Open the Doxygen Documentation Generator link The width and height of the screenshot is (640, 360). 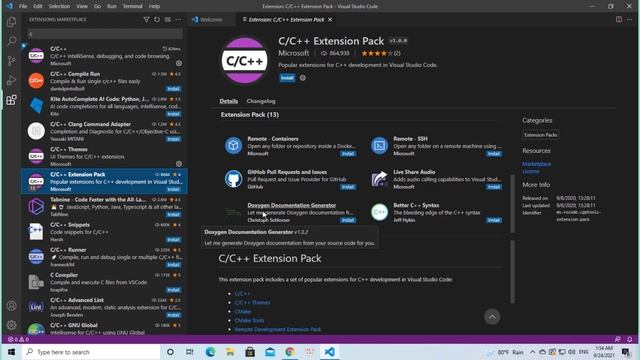pyautogui.click(x=291, y=205)
